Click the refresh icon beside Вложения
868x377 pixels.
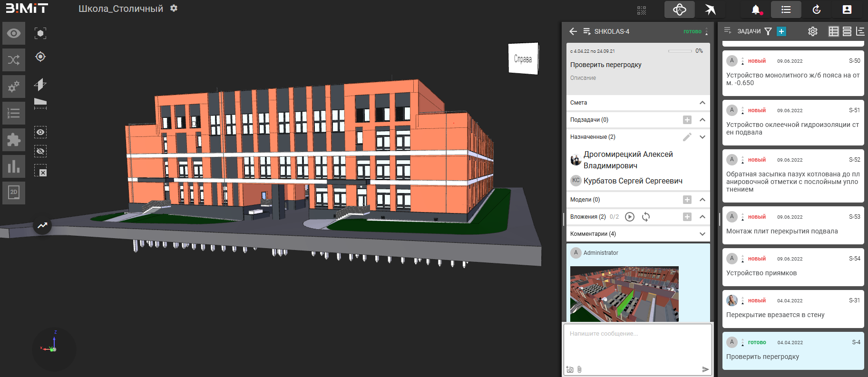(x=645, y=217)
